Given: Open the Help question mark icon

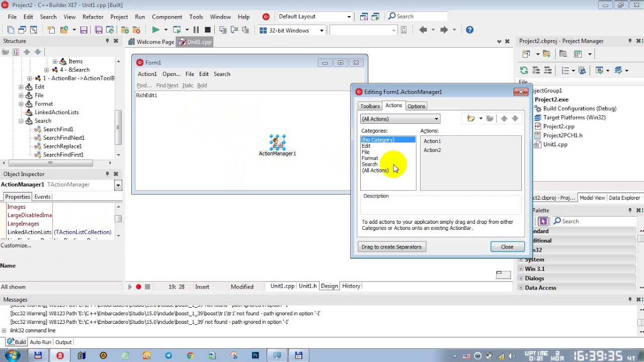Looking at the screenshot, I should pyautogui.click(x=469, y=30).
